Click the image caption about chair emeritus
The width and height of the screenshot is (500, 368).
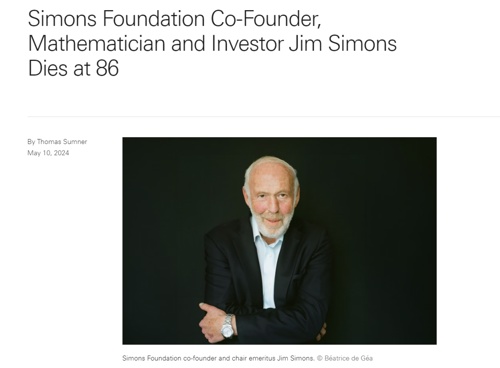[247, 358]
